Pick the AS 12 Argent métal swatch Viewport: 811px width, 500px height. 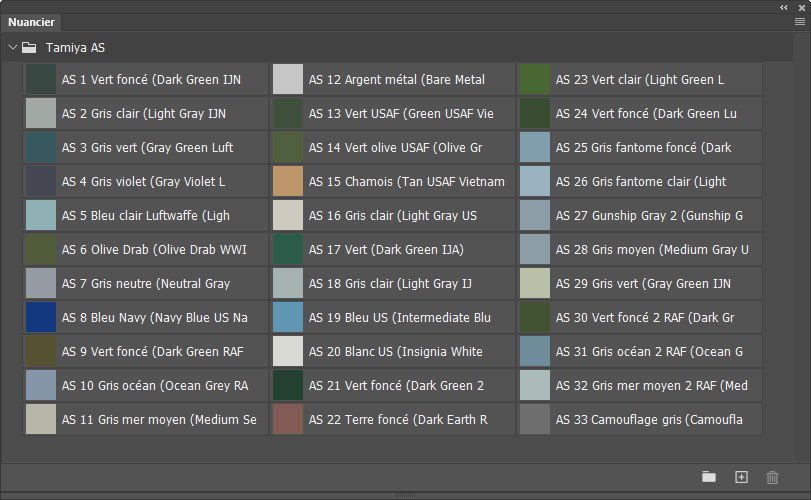tap(288, 79)
